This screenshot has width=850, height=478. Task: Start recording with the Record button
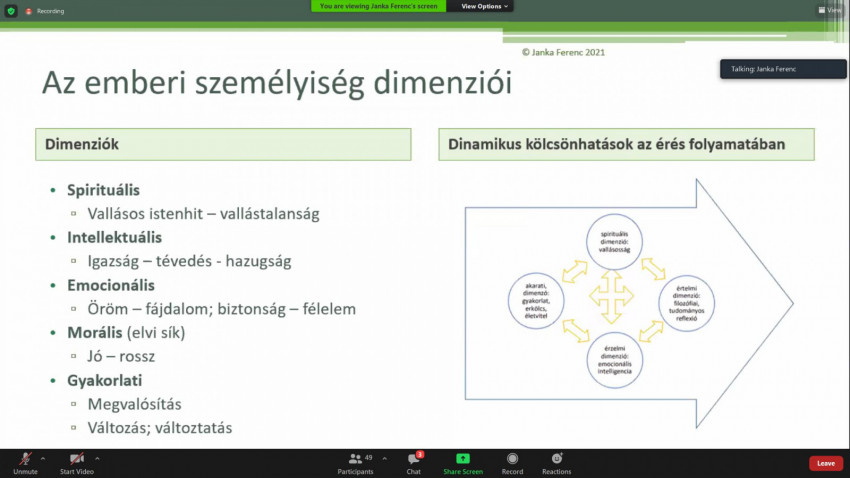[x=512, y=461]
